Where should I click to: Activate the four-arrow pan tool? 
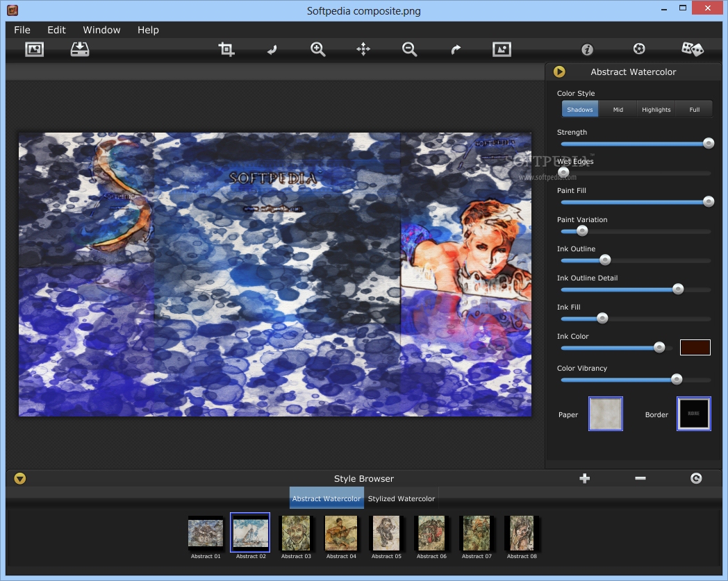coord(363,49)
